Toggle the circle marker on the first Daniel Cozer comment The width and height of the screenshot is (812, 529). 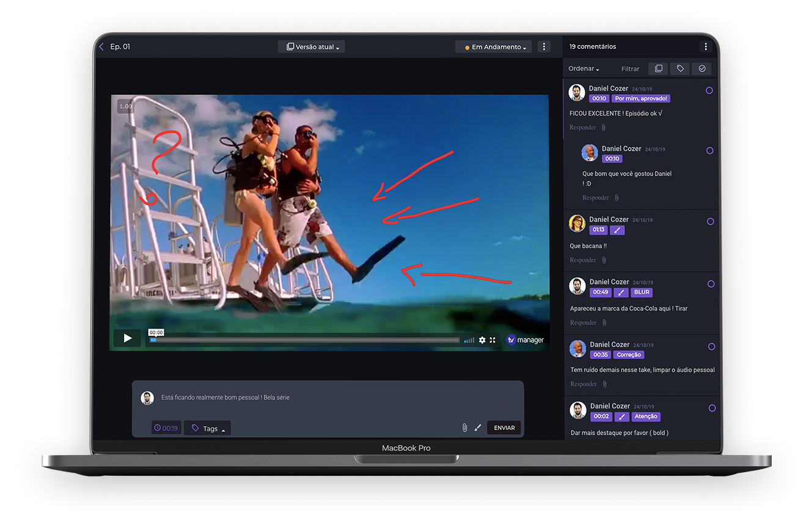(710, 90)
